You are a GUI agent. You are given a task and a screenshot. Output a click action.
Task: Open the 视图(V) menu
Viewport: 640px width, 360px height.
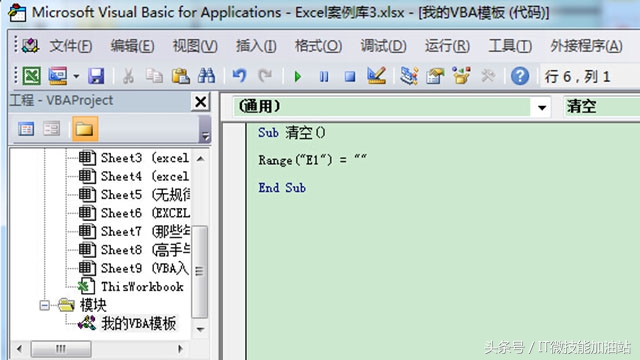pyautogui.click(x=195, y=46)
